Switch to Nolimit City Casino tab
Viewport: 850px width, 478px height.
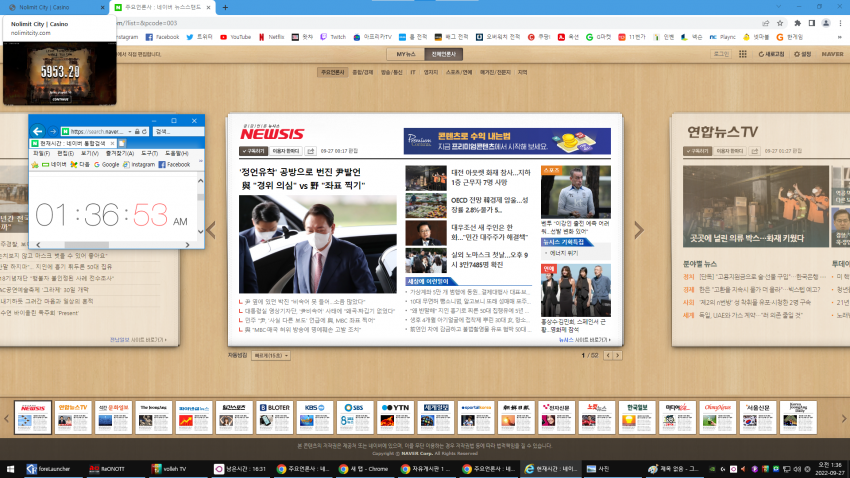(54, 8)
